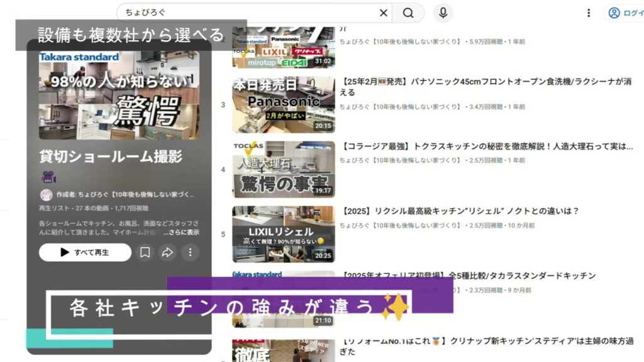Click the login account button
The image size is (644, 362).
pyautogui.click(x=626, y=13)
